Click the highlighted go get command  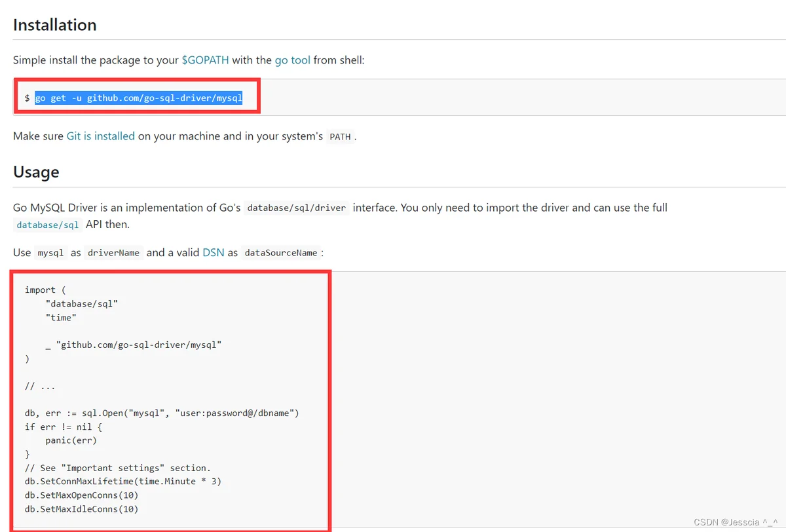(139, 98)
